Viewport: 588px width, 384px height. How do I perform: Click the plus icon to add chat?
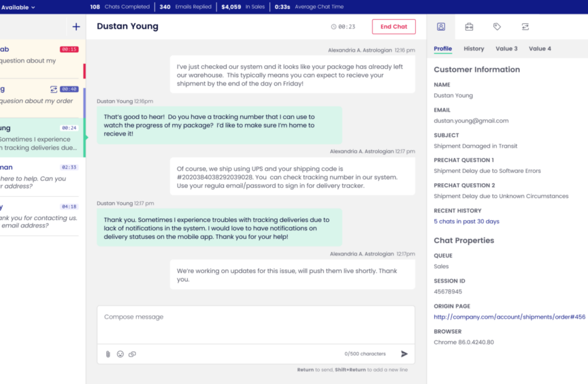(76, 27)
